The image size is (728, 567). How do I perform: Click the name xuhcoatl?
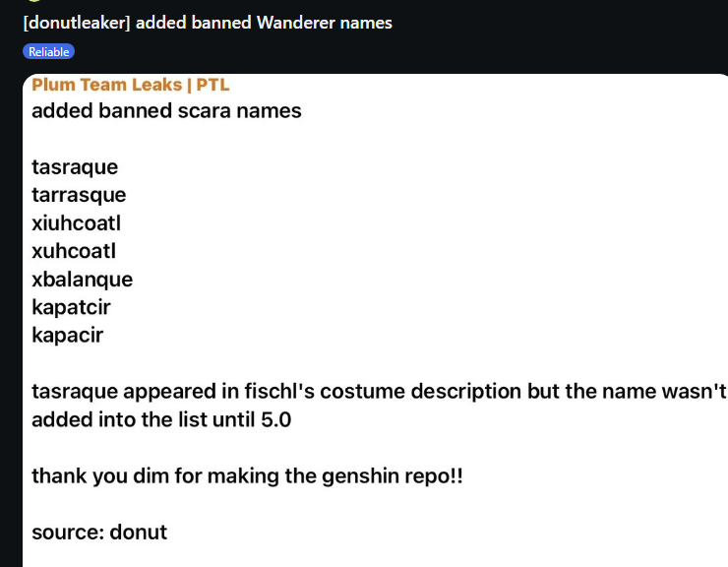(x=74, y=251)
